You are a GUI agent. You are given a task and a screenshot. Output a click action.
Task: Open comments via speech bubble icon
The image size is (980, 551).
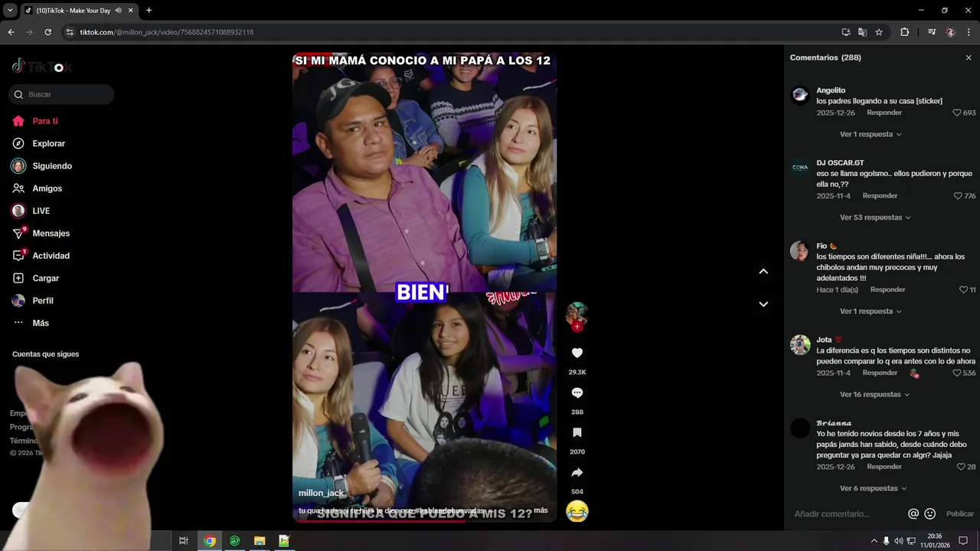tap(577, 393)
